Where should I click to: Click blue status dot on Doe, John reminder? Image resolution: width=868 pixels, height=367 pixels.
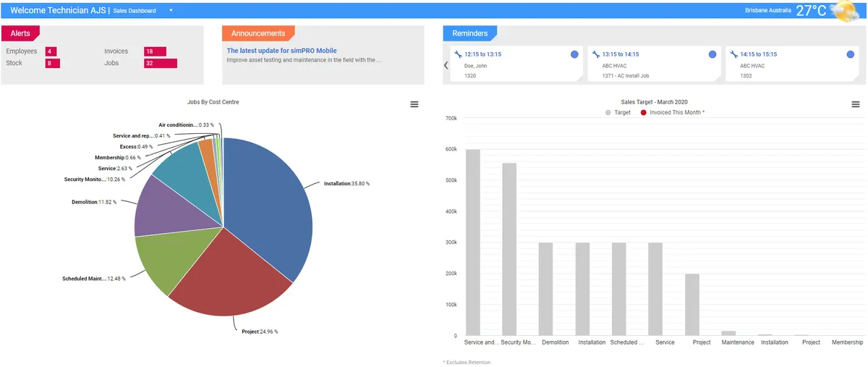click(574, 54)
